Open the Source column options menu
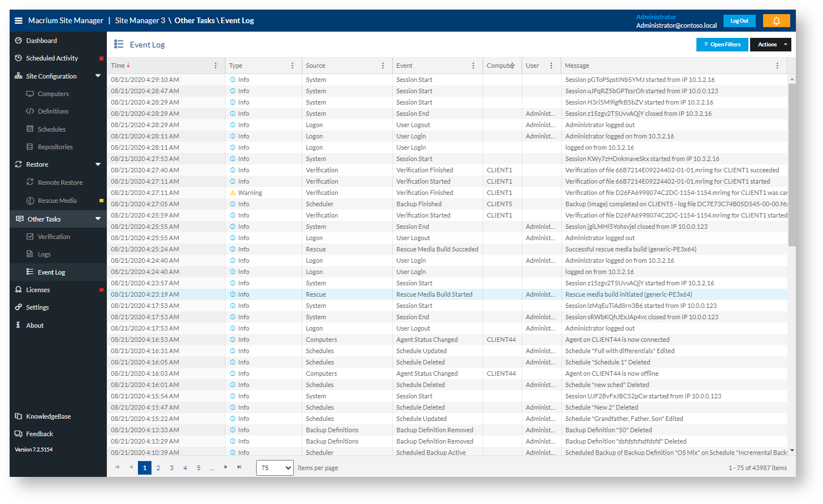The width and height of the screenshot is (823, 504). click(x=383, y=66)
